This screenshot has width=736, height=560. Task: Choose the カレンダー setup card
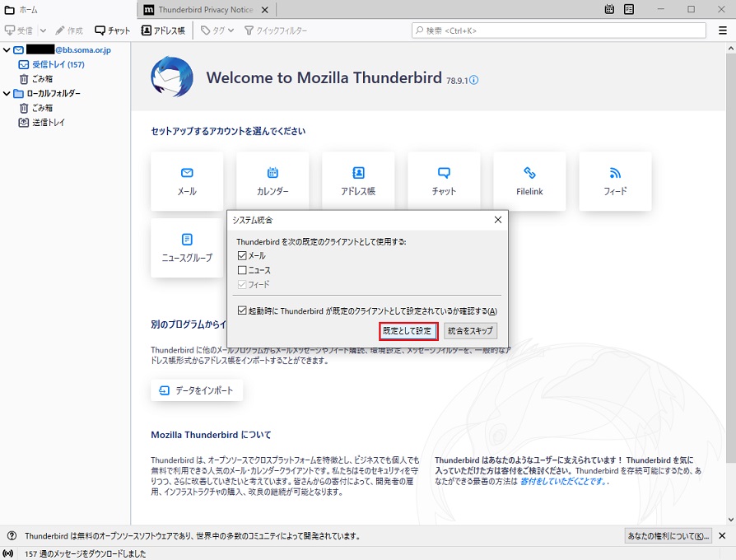tap(273, 181)
